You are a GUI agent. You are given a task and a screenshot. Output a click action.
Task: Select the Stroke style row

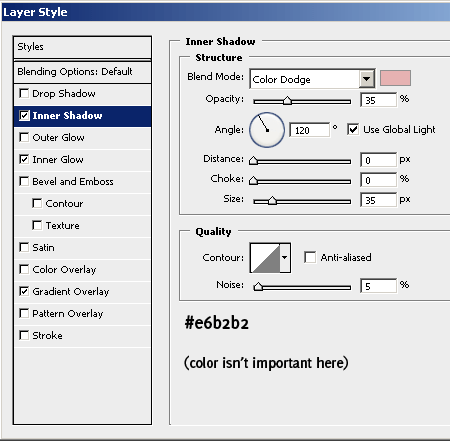point(82,336)
